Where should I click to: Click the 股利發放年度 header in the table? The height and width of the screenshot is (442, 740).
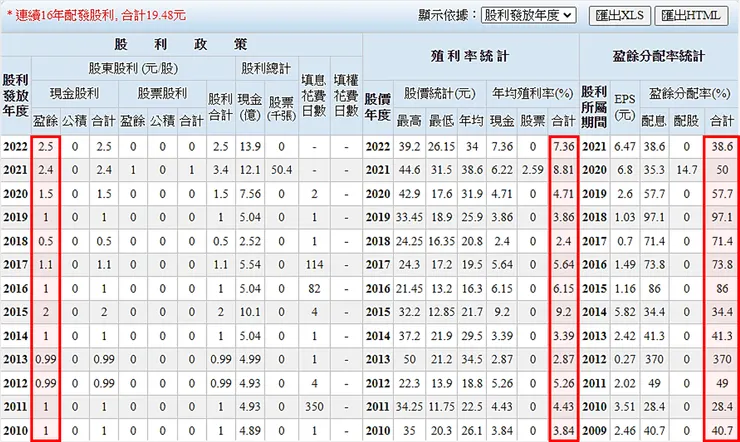(16, 96)
